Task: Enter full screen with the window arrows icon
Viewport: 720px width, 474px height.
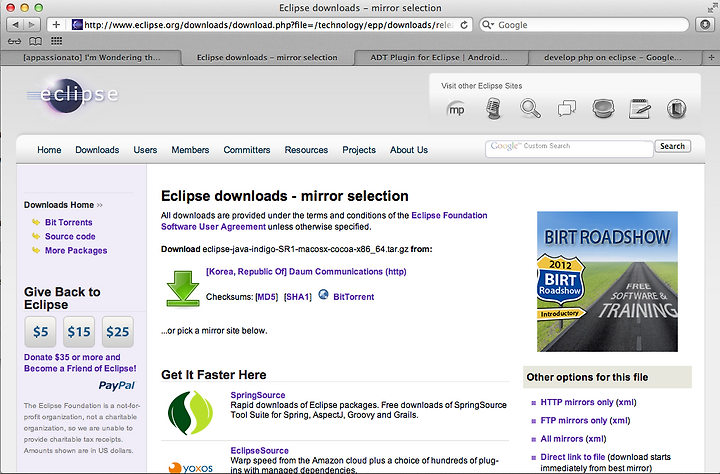Action: coord(712,8)
